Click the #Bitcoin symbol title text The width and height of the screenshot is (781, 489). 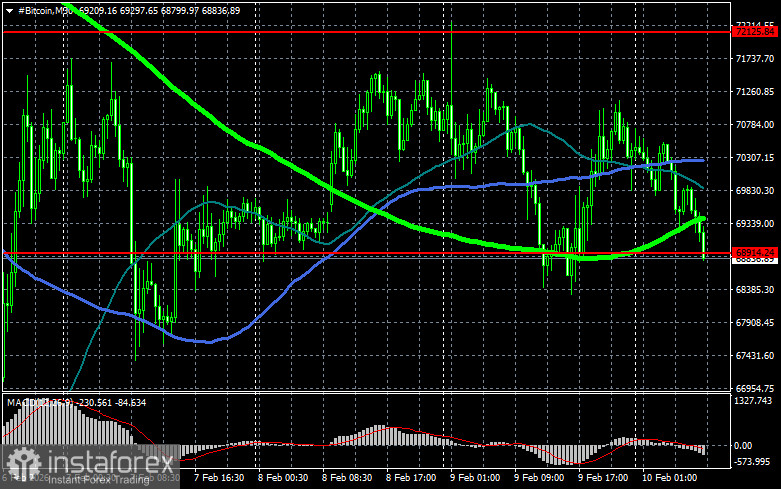pos(35,10)
